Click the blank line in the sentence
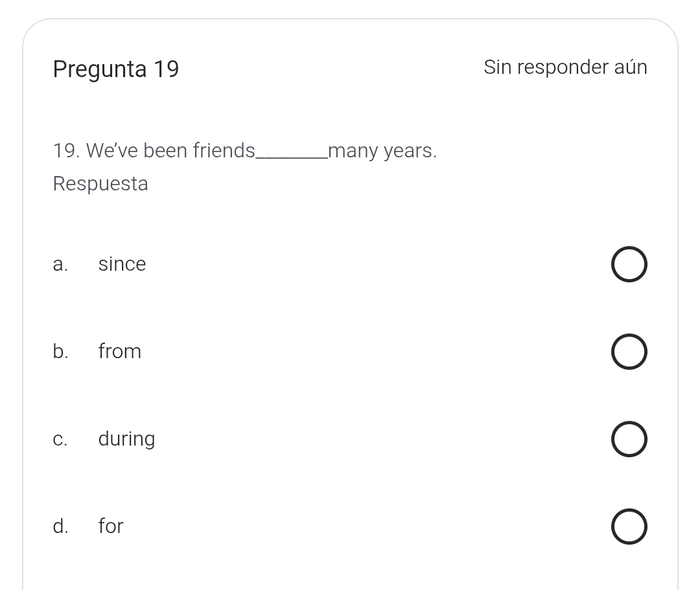The image size is (700, 590). [x=292, y=154]
